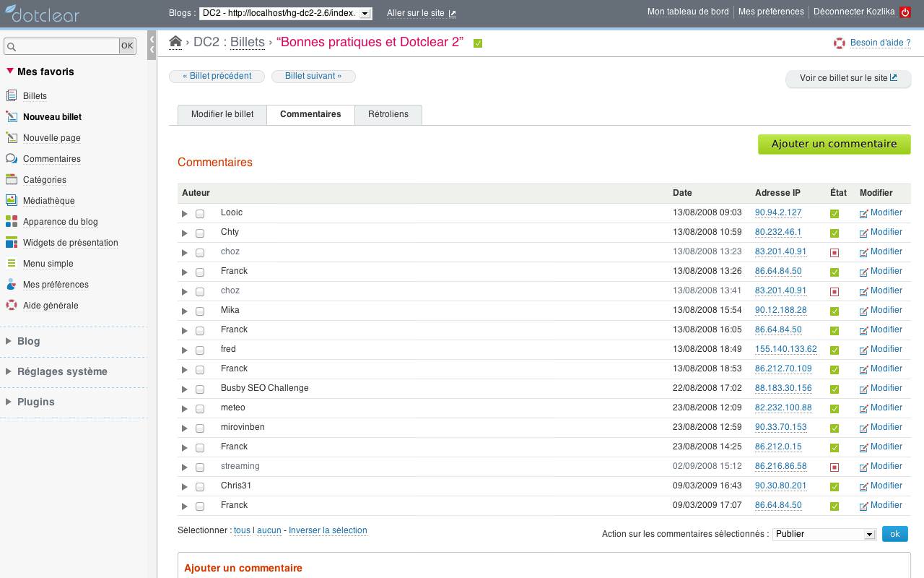924x578 pixels.
Task: Check the box for Looic's comment
Action: (x=200, y=214)
